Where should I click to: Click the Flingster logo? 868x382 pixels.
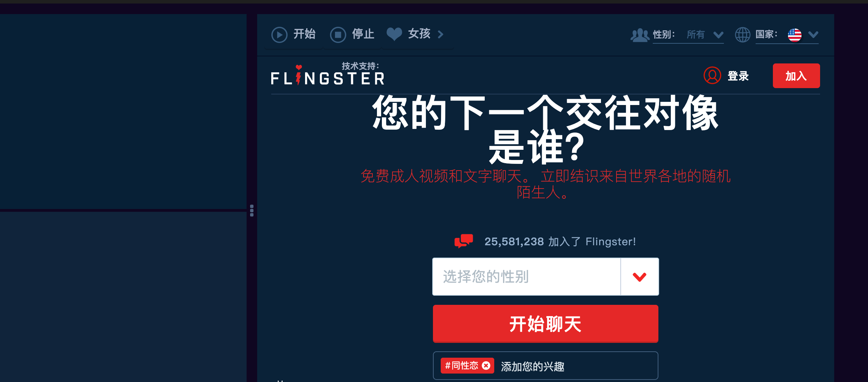coord(328,75)
